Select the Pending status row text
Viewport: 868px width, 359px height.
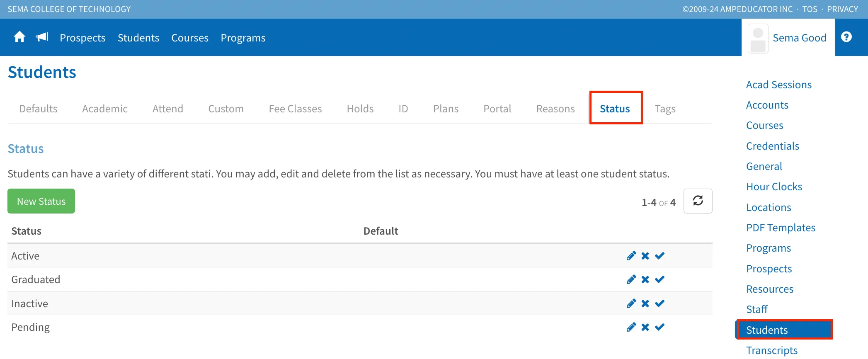coord(30,327)
